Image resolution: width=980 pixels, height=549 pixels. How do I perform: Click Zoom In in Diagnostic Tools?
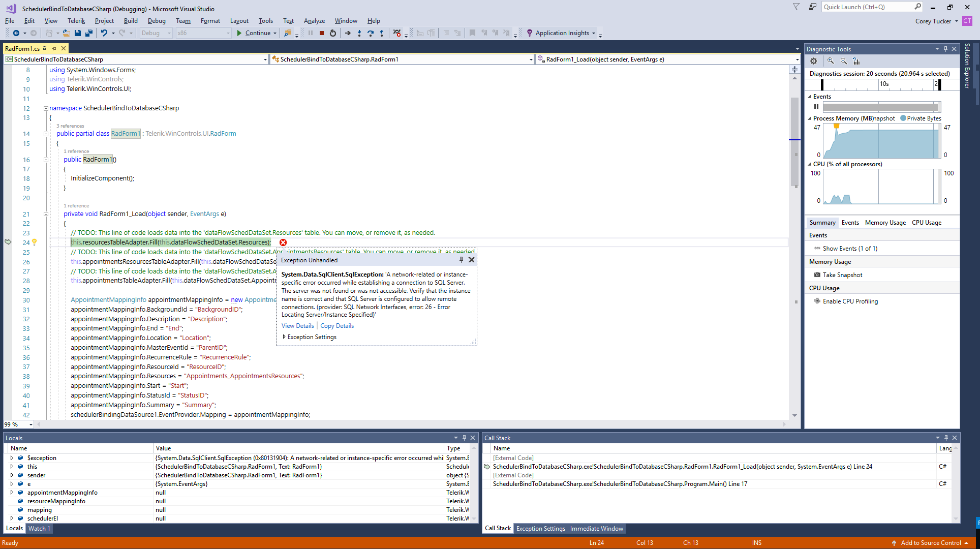(831, 61)
